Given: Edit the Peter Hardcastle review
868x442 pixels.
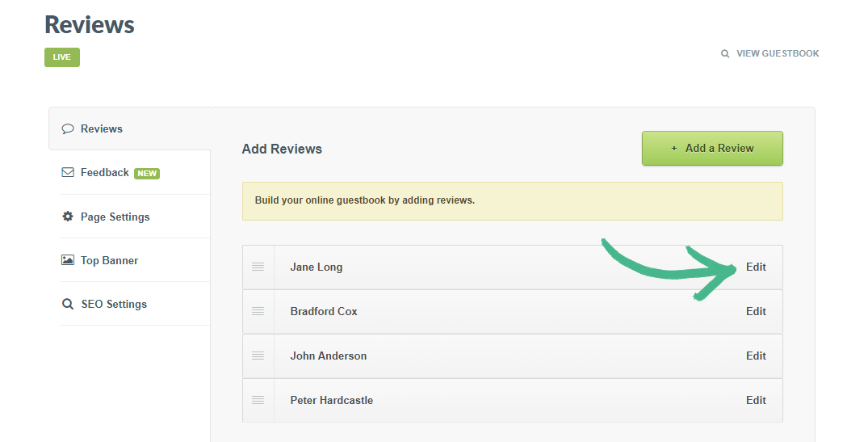Looking at the screenshot, I should click(756, 400).
